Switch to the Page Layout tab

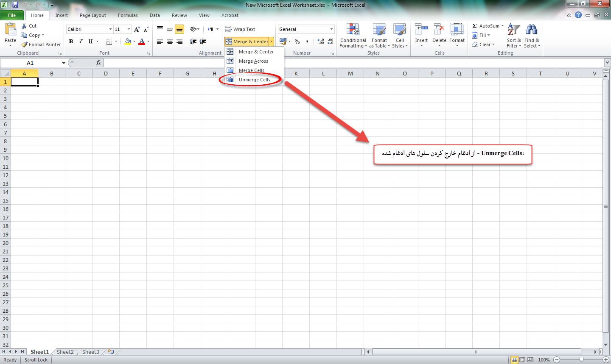(92, 15)
